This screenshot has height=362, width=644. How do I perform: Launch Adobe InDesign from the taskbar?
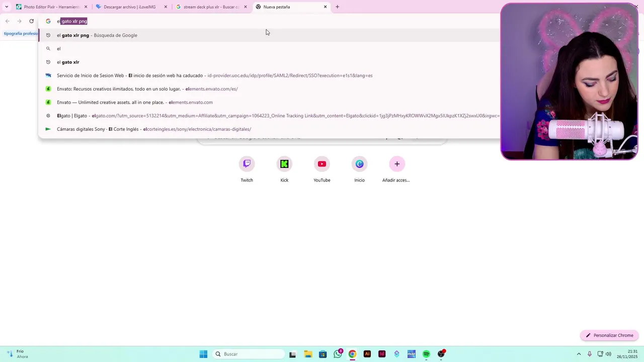(x=382, y=354)
